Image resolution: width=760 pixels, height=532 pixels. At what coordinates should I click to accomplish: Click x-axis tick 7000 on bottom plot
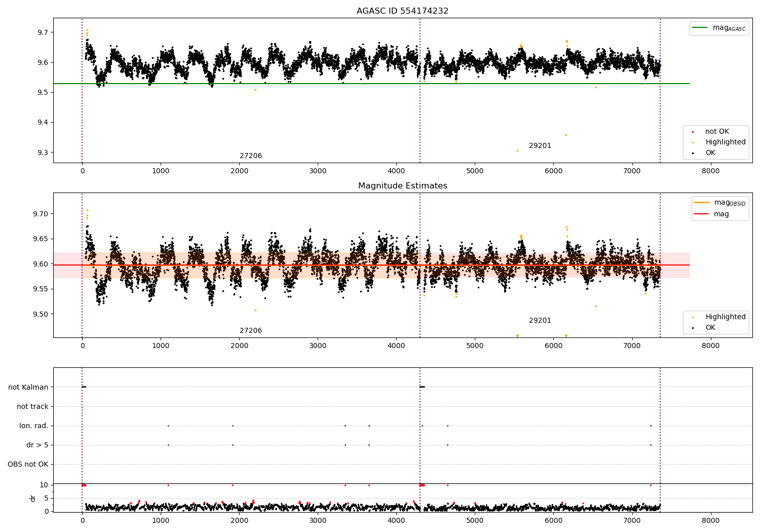[x=632, y=521]
